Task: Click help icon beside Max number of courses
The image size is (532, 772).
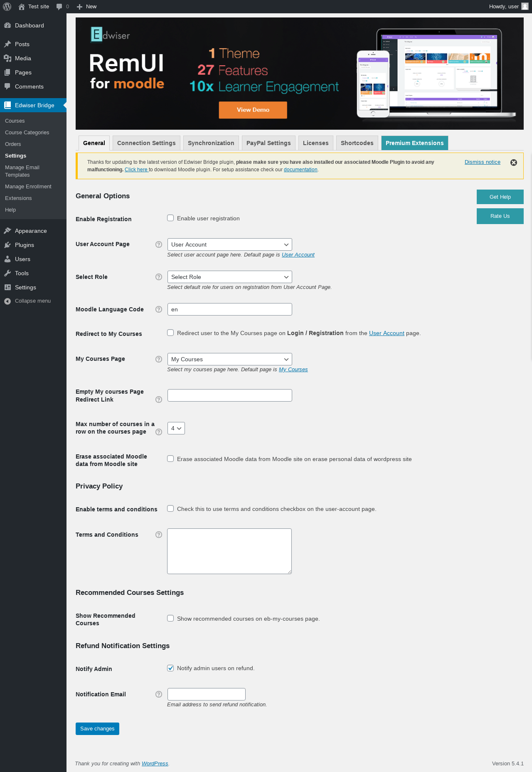Action: [159, 432]
